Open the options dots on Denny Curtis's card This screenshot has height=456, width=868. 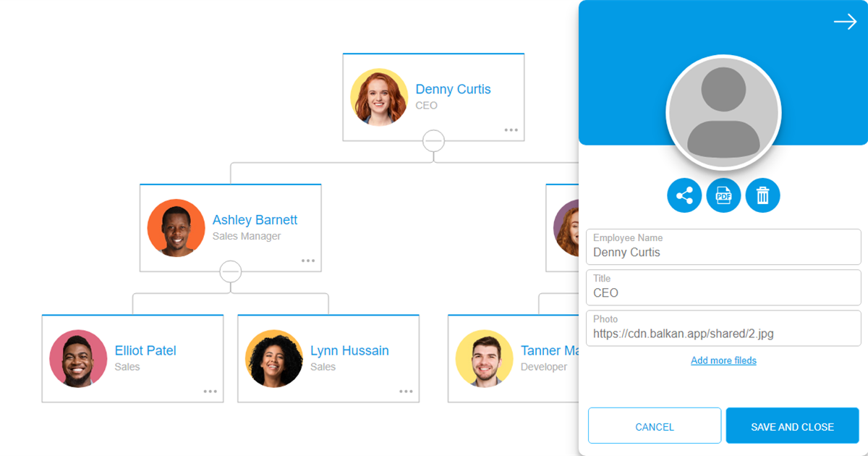[x=511, y=129]
